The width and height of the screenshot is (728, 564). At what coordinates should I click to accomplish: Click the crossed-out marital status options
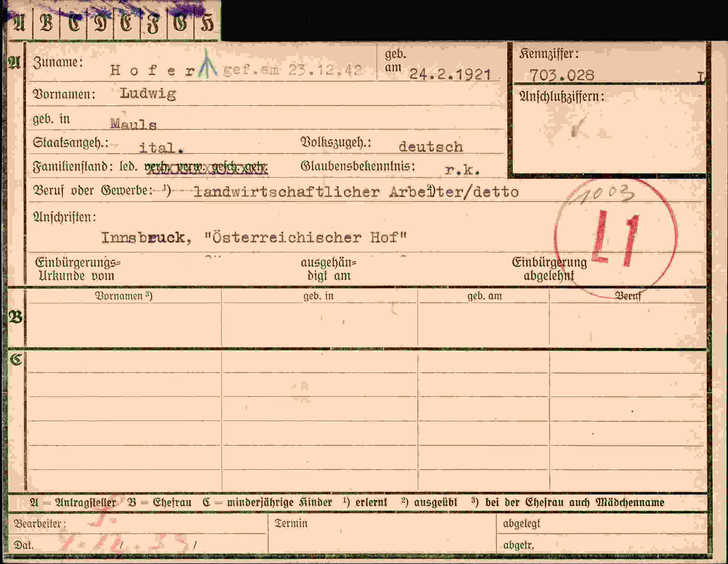click(x=206, y=168)
